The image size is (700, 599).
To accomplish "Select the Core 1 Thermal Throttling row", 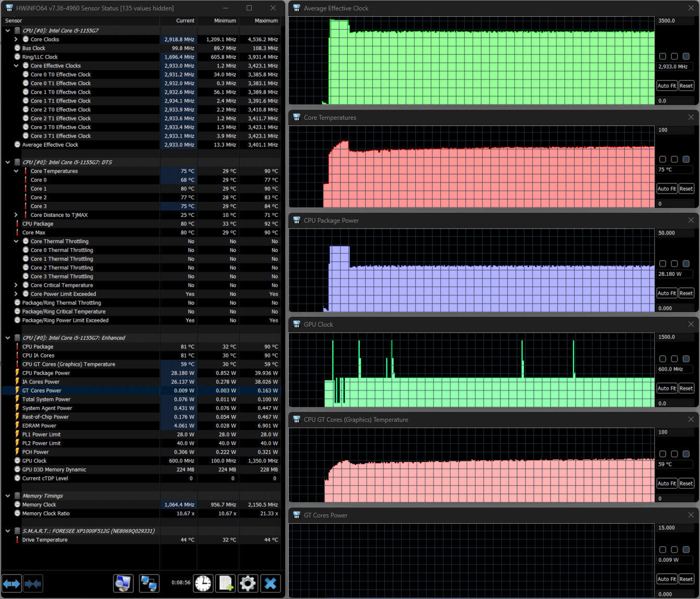I will pyautogui.click(x=141, y=259).
